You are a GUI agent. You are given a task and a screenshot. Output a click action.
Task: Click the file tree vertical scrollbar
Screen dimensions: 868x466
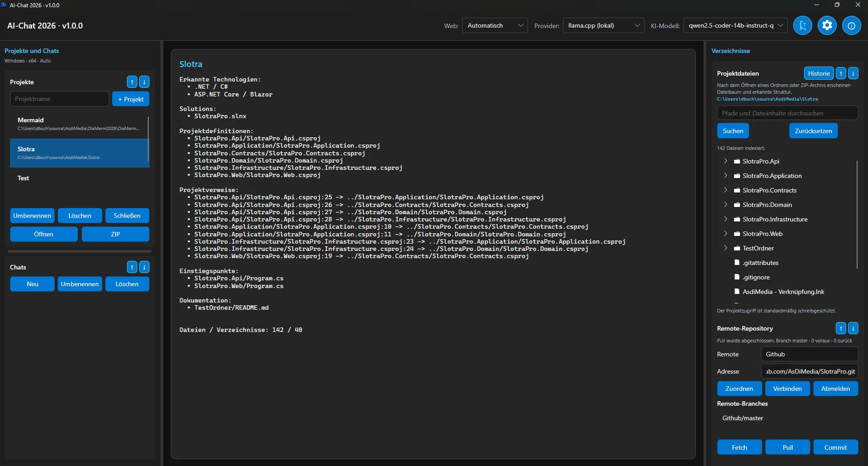(x=857, y=214)
